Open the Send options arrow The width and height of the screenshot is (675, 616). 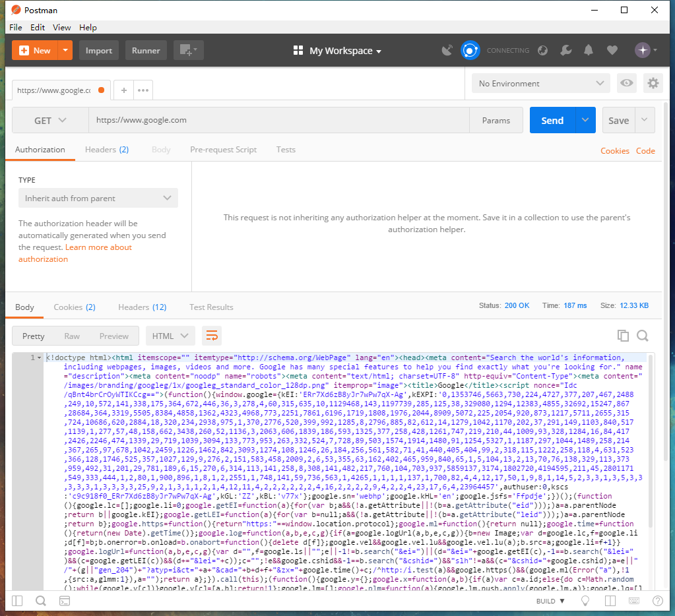click(585, 121)
